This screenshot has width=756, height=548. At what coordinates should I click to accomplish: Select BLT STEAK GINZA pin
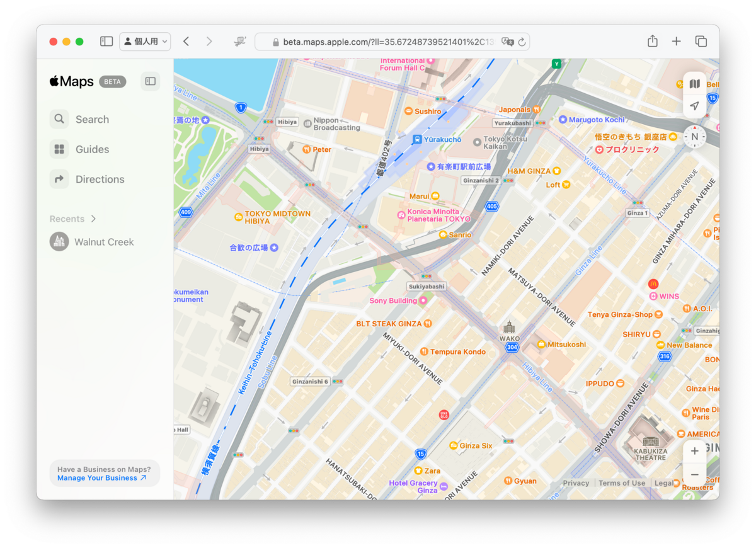[428, 324]
